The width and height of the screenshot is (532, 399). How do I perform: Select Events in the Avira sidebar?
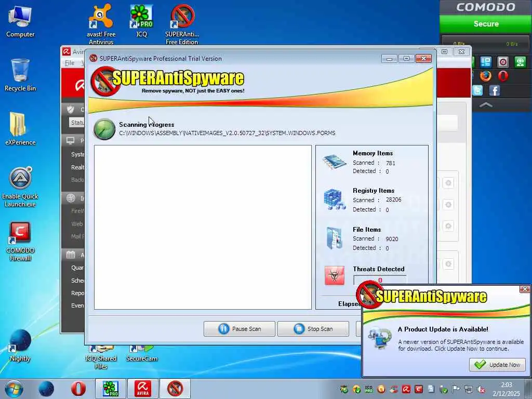tap(77, 305)
